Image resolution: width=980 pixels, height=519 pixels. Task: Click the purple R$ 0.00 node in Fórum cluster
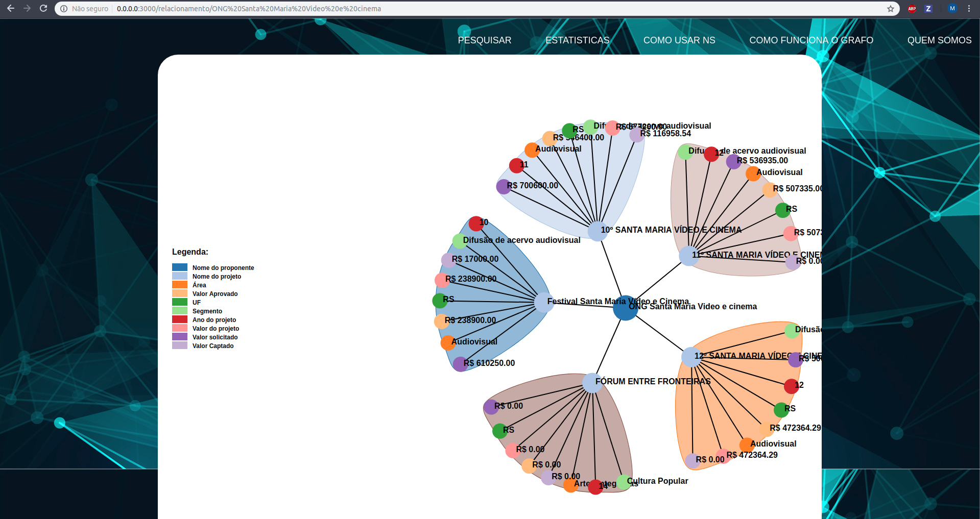pyautogui.click(x=491, y=407)
